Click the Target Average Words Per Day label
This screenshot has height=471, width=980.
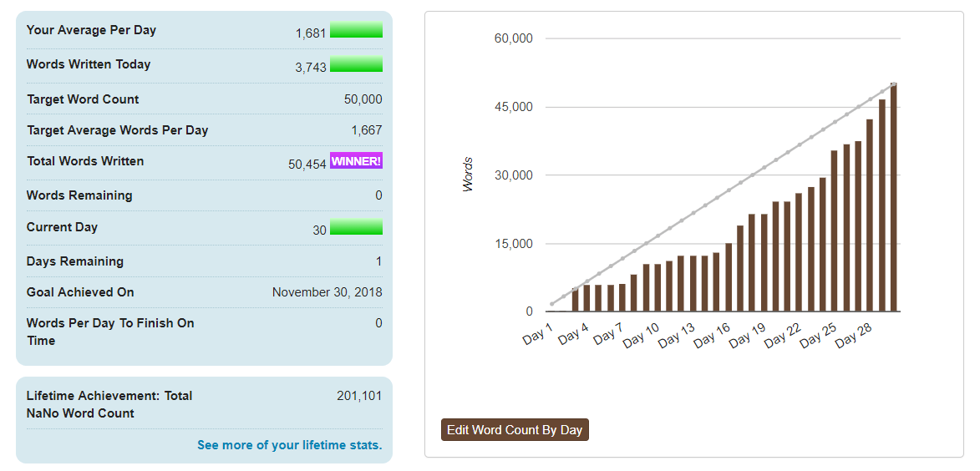(117, 130)
